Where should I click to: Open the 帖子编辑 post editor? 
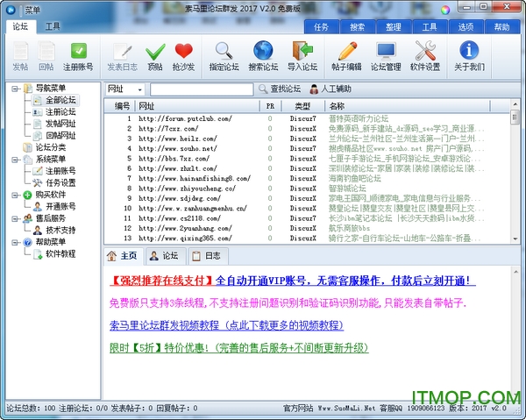(x=346, y=56)
